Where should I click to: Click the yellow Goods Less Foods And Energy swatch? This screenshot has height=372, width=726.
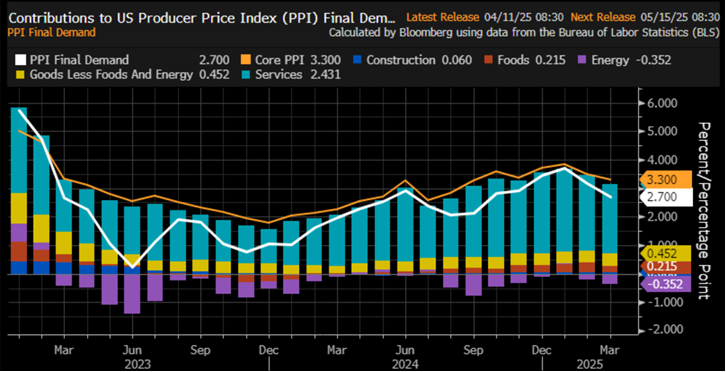(x=20, y=75)
